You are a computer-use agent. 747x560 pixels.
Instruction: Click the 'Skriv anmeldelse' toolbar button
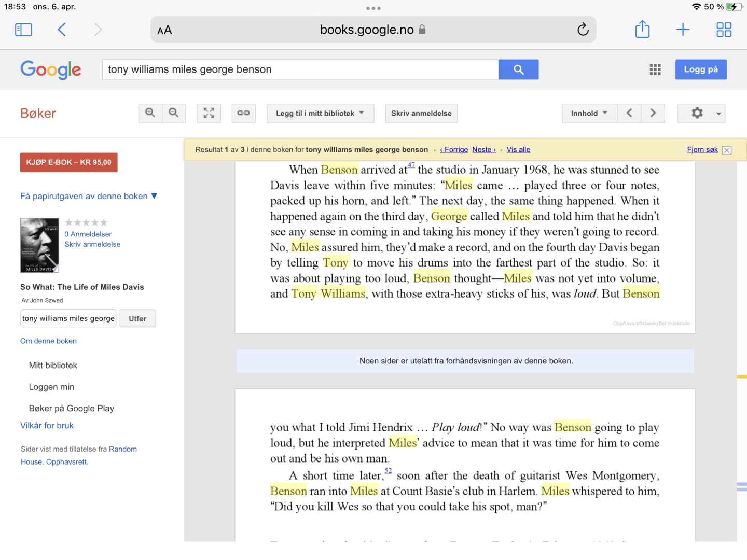(x=421, y=113)
